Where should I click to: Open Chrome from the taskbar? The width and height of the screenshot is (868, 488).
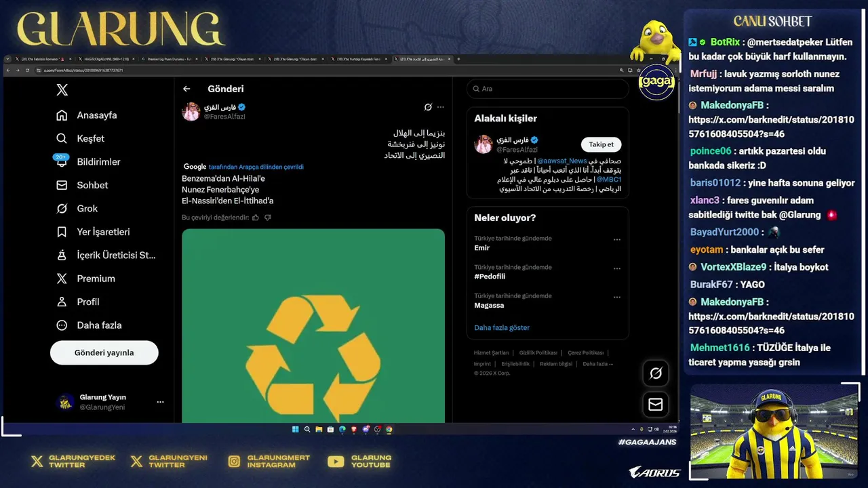pyautogui.click(x=389, y=429)
